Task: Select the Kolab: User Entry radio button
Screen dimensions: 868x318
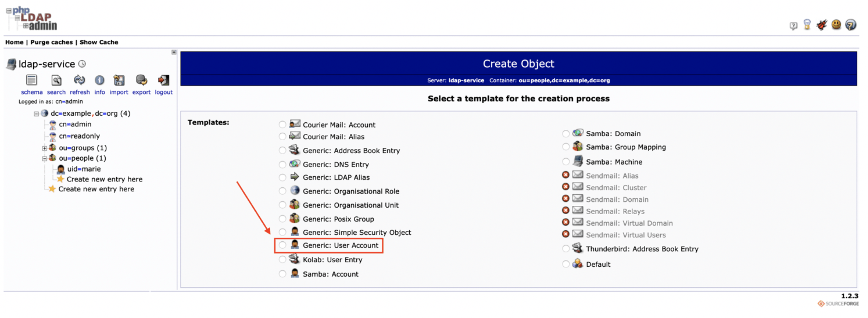Action: [283, 259]
